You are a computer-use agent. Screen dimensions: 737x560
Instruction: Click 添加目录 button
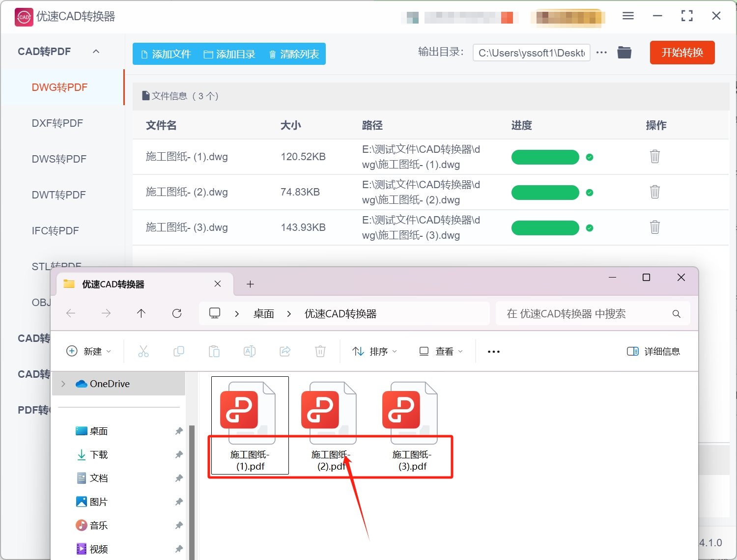tap(229, 54)
